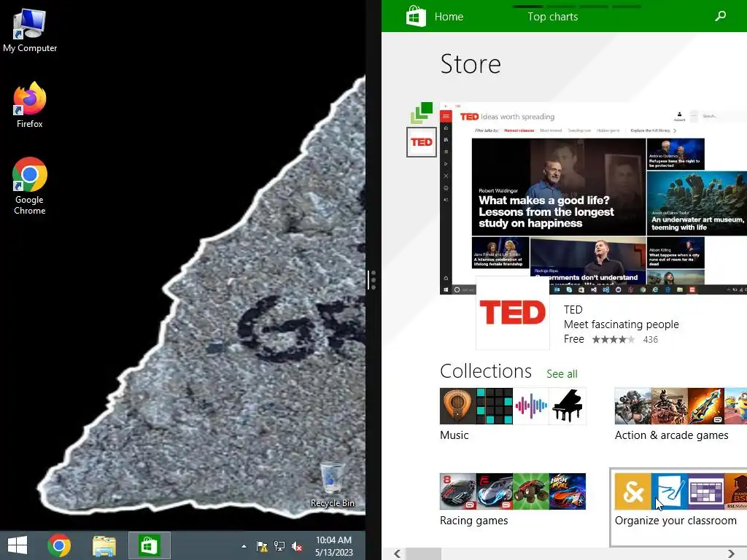This screenshot has width=747, height=560.
Task: Open the soldier game icon in Action games
Action: point(632,406)
